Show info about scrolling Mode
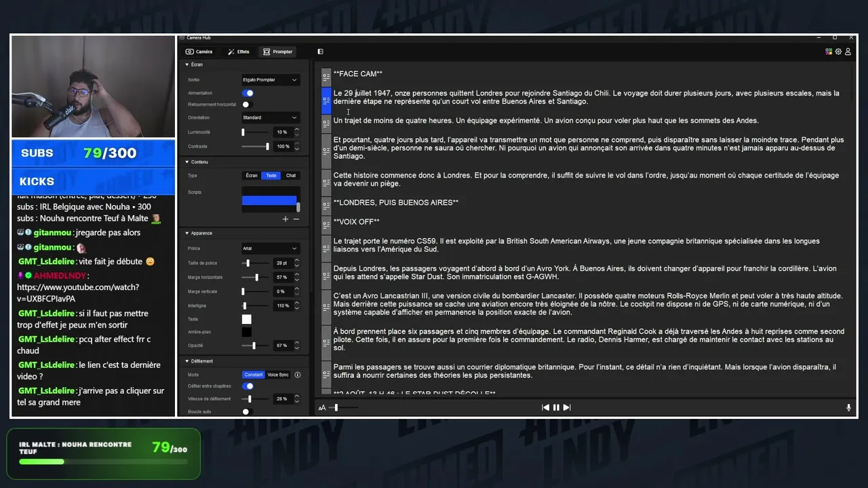 pyautogui.click(x=298, y=375)
